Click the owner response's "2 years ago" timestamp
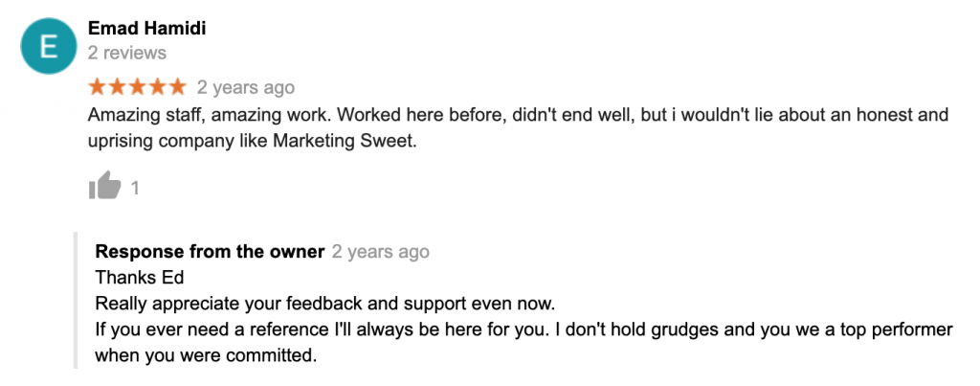 [x=380, y=253]
